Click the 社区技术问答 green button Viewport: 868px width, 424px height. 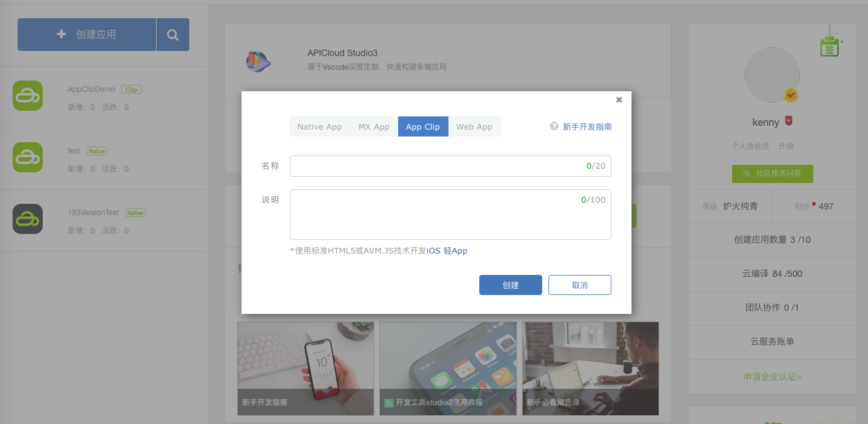(x=772, y=174)
